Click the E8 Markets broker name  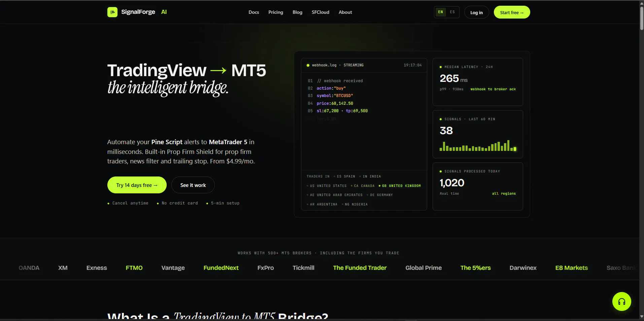[x=571, y=268]
